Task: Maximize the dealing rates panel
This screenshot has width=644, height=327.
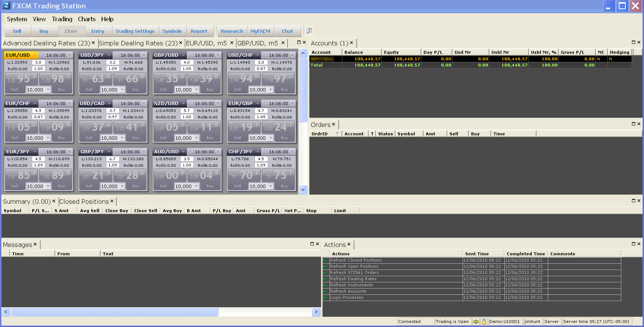Action: (299, 42)
